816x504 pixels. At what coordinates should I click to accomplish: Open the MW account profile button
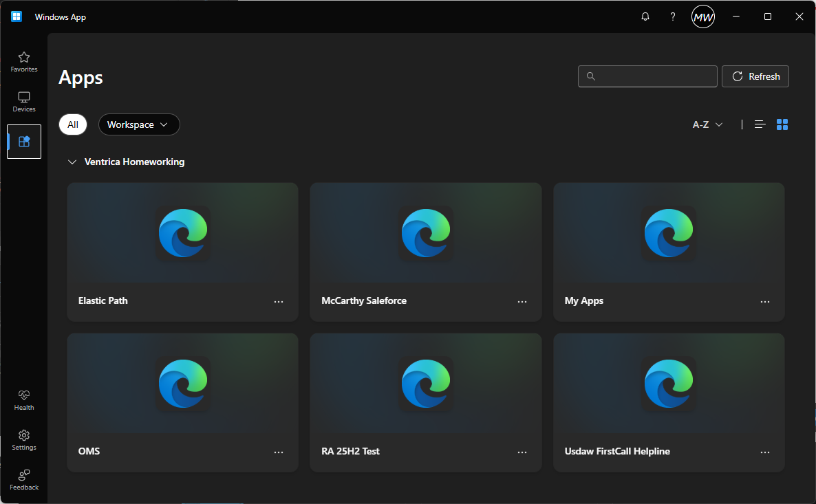click(x=702, y=17)
